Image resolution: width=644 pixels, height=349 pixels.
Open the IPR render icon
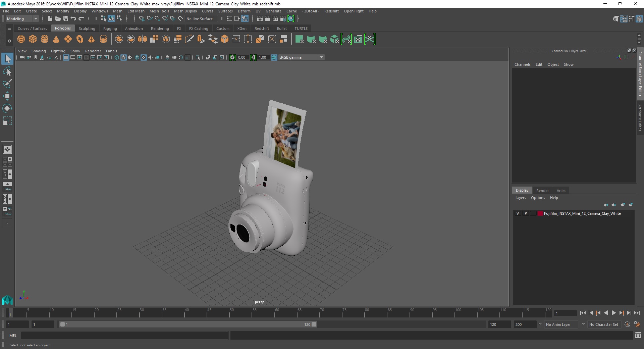275,19
